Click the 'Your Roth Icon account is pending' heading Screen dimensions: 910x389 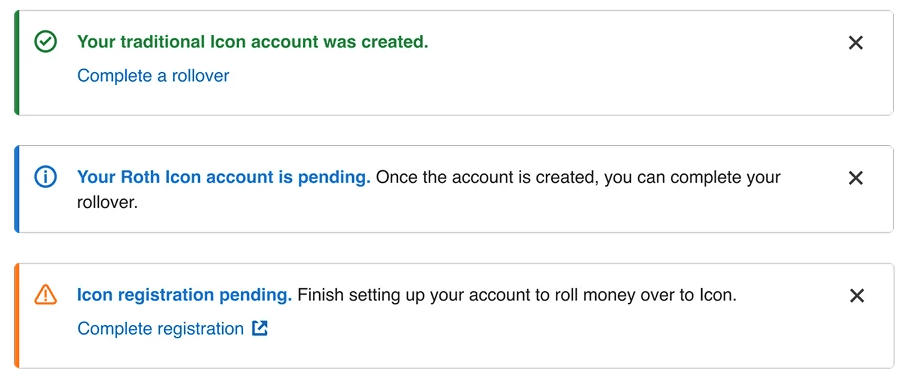point(223,177)
